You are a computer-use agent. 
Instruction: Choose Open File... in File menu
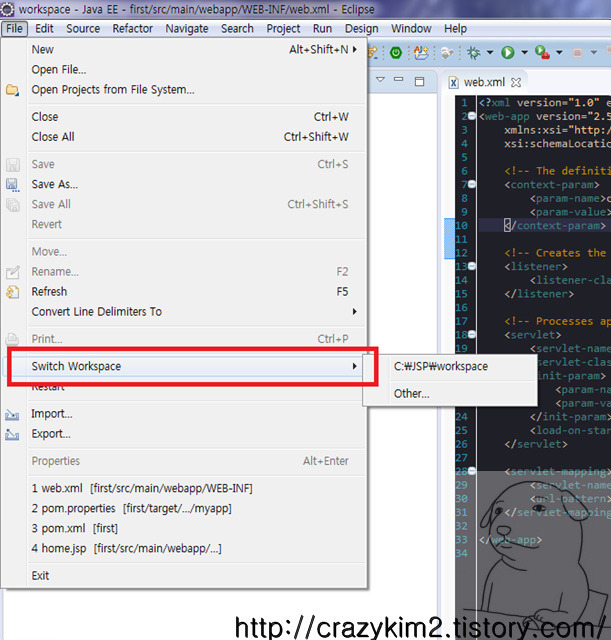pyautogui.click(x=184, y=69)
